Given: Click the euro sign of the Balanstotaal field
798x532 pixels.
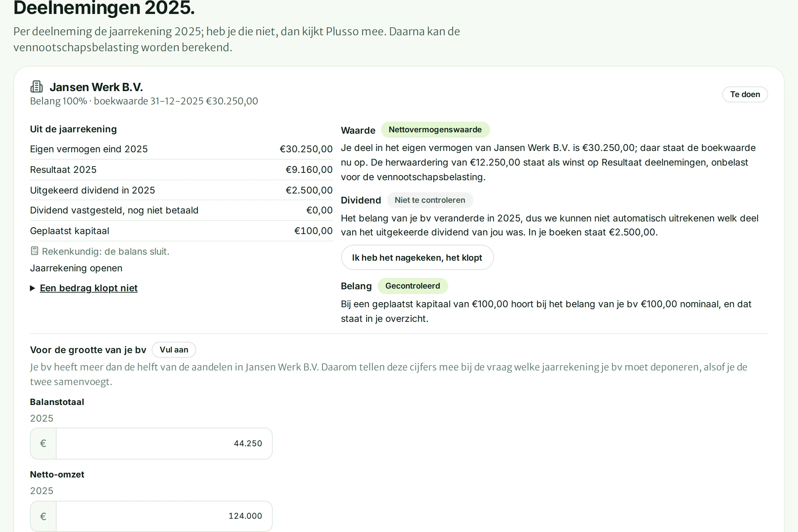Looking at the screenshot, I should 43,444.
